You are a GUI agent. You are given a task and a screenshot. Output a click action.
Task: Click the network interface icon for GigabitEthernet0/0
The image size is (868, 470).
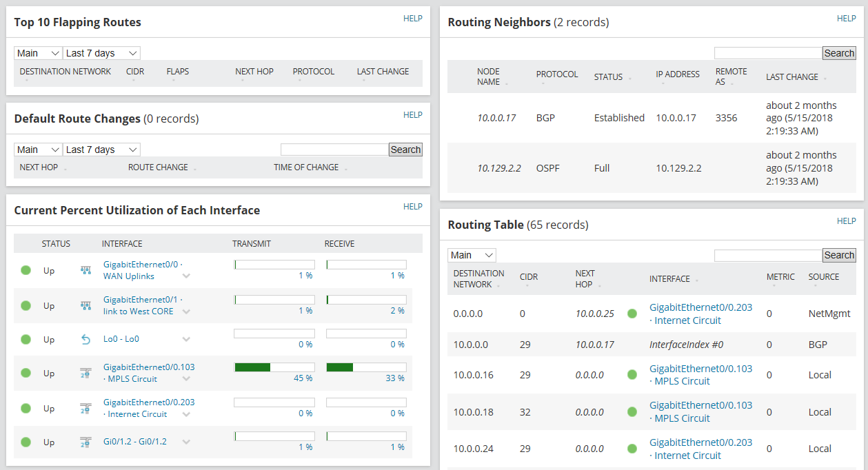(86, 270)
